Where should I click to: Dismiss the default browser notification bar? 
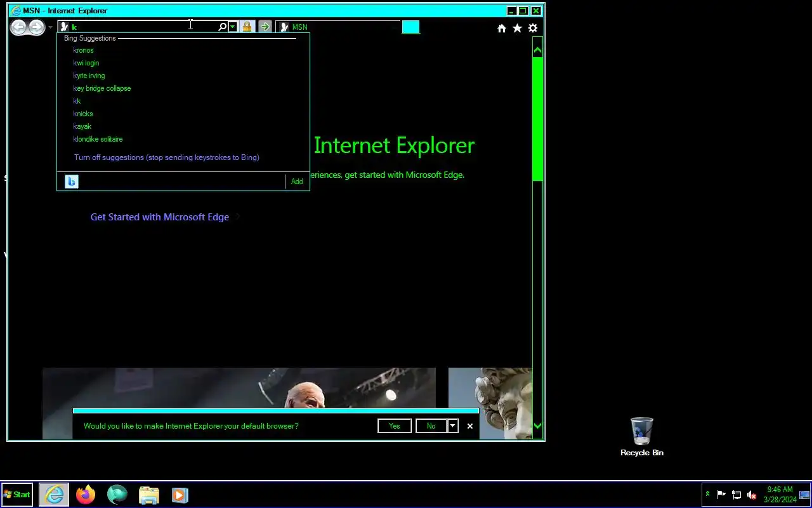[x=470, y=426]
